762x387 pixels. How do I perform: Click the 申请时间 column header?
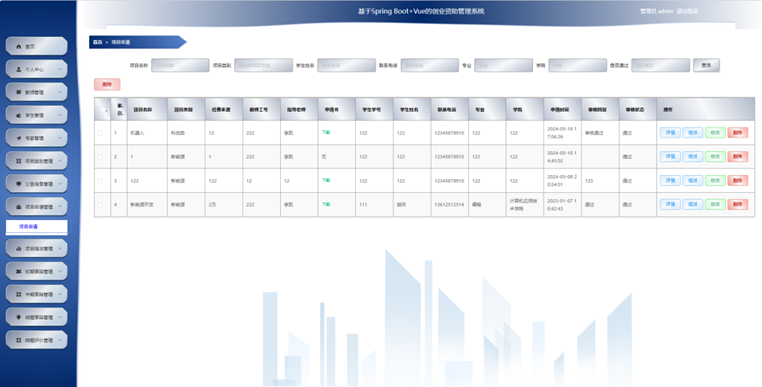562,110
